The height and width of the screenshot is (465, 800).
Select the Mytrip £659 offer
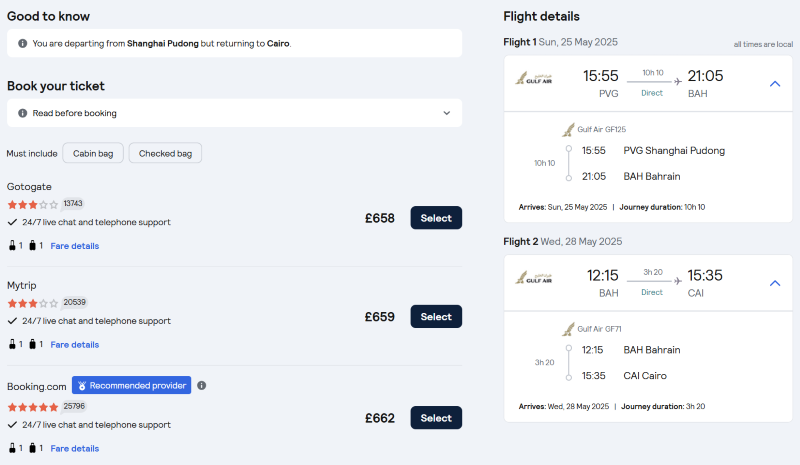(x=436, y=316)
